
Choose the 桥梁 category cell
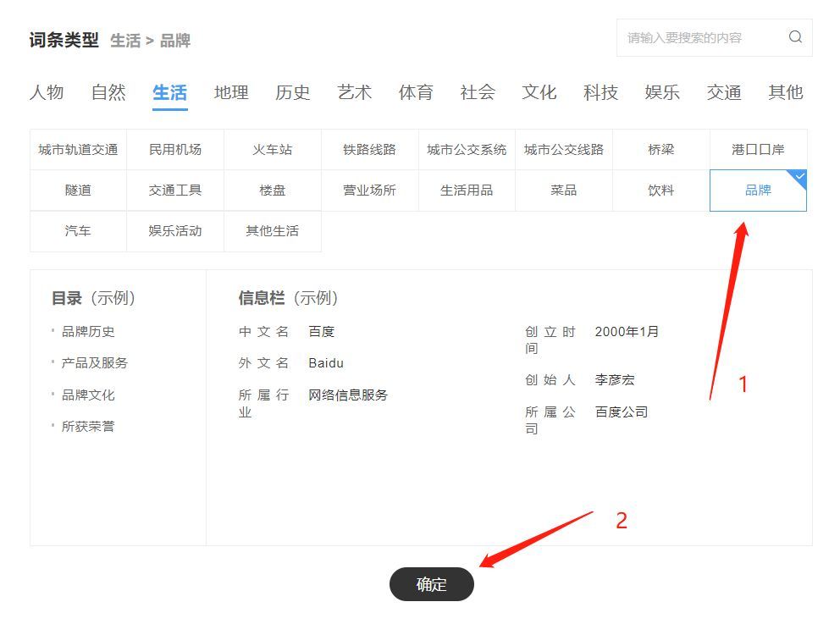click(x=660, y=150)
